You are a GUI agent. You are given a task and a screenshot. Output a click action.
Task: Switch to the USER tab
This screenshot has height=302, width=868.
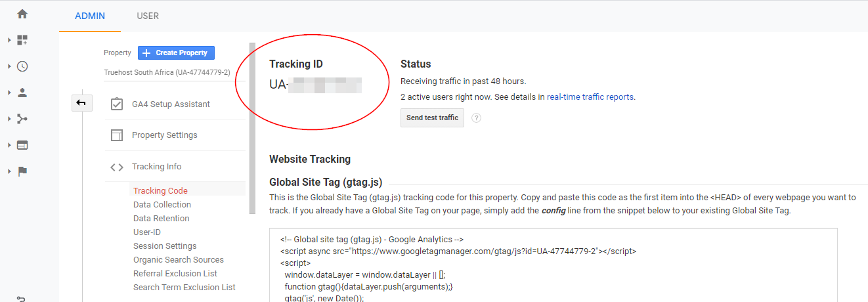coord(148,16)
